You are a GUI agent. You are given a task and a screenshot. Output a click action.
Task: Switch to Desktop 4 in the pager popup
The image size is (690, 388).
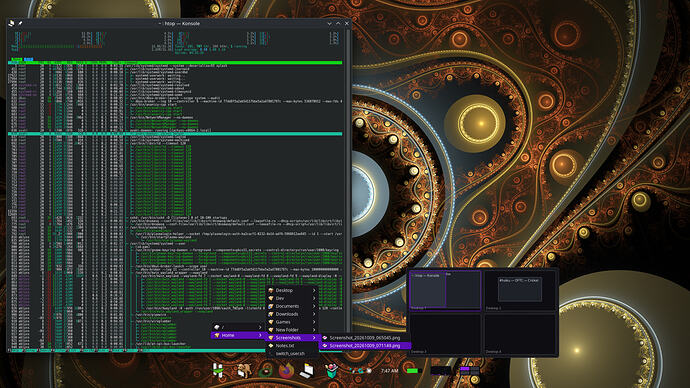point(520,334)
